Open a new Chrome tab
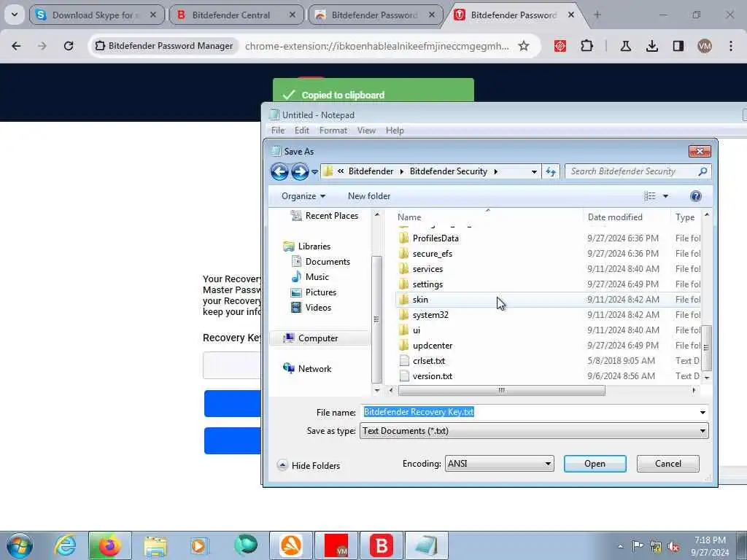The width and height of the screenshot is (747, 560). click(597, 15)
